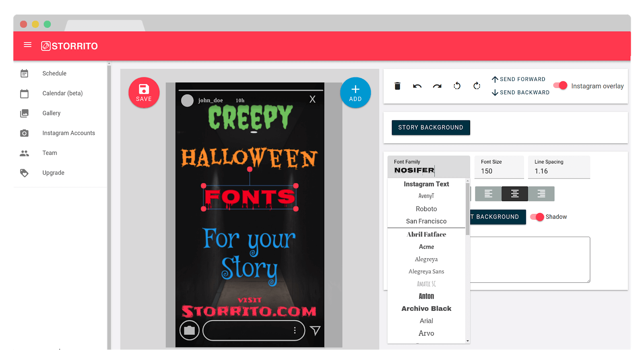Choose AvenyT font option
The image size is (644, 363).
coord(426,196)
